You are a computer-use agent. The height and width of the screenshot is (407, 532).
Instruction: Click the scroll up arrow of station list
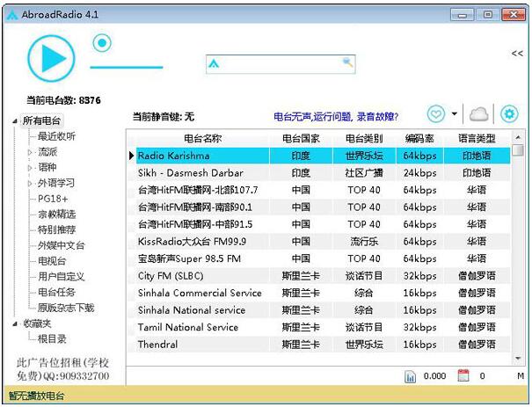click(x=518, y=137)
